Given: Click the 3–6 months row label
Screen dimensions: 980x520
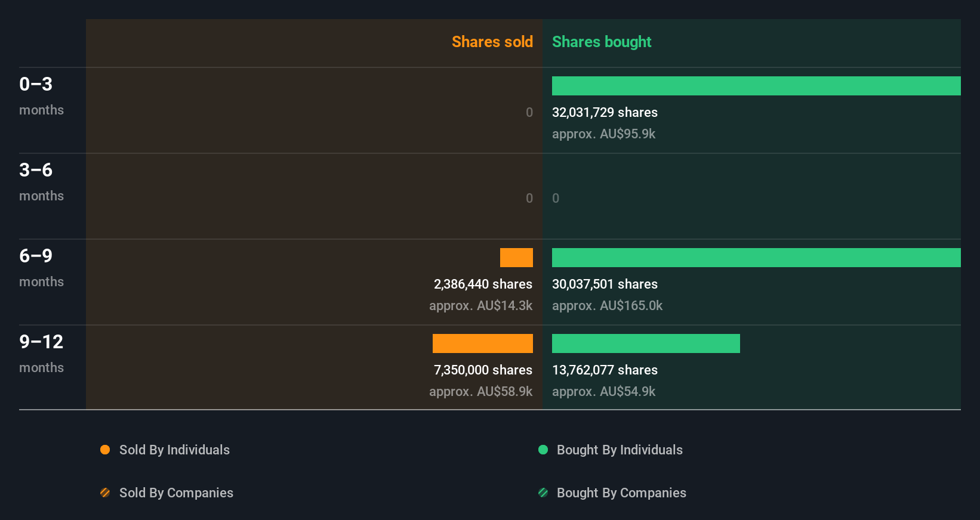Looking at the screenshot, I should (41, 182).
